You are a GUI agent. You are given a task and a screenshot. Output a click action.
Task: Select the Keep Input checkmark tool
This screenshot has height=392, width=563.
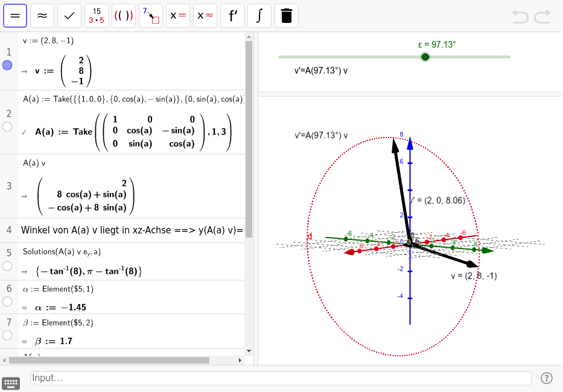[x=69, y=16]
